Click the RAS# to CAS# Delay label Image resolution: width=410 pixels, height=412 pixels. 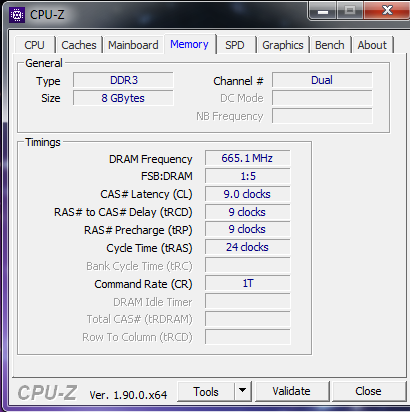pos(123,212)
